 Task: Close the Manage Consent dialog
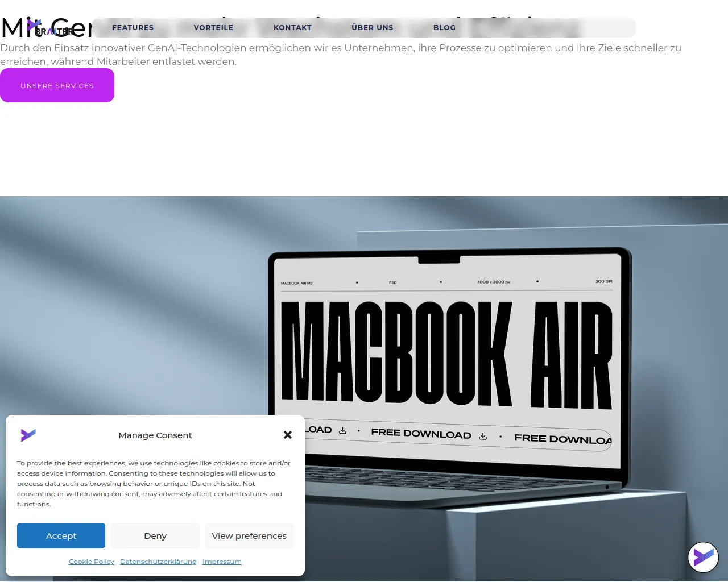point(288,435)
